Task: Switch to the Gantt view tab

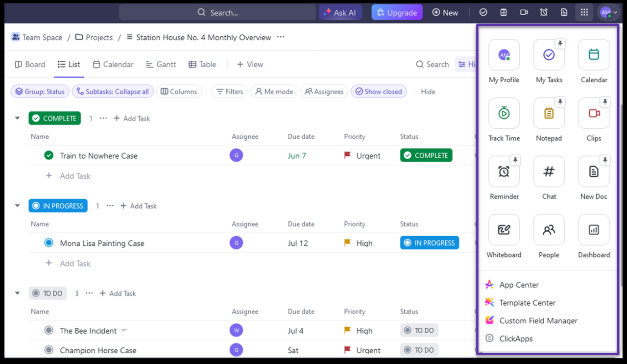Action: coord(161,64)
